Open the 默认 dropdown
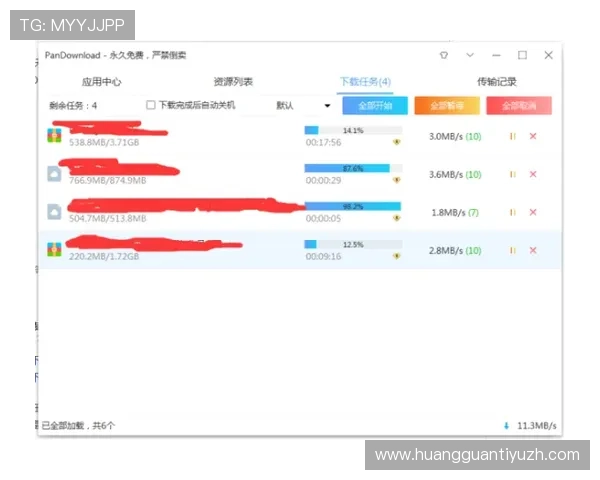This screenshot has height=480, width=600. tap(303, 106)
